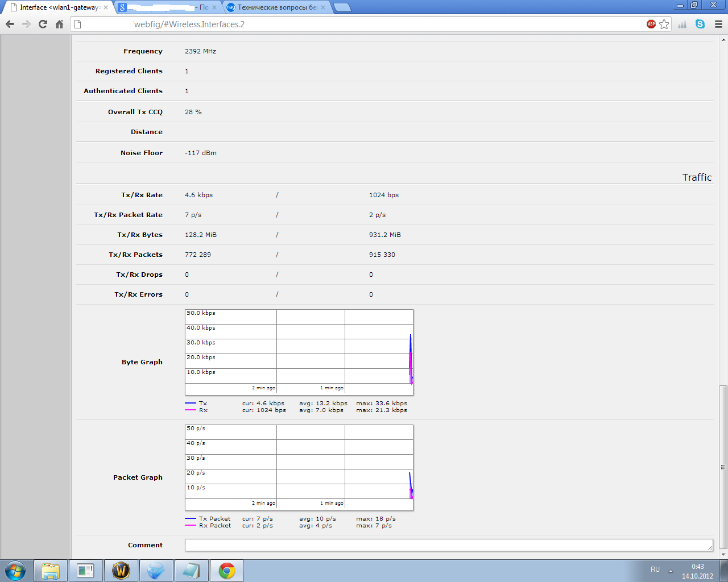Click the Tx bytes value 128.2 MiB
The width and height of the screenshot is (728, 582).
(201, 235)
